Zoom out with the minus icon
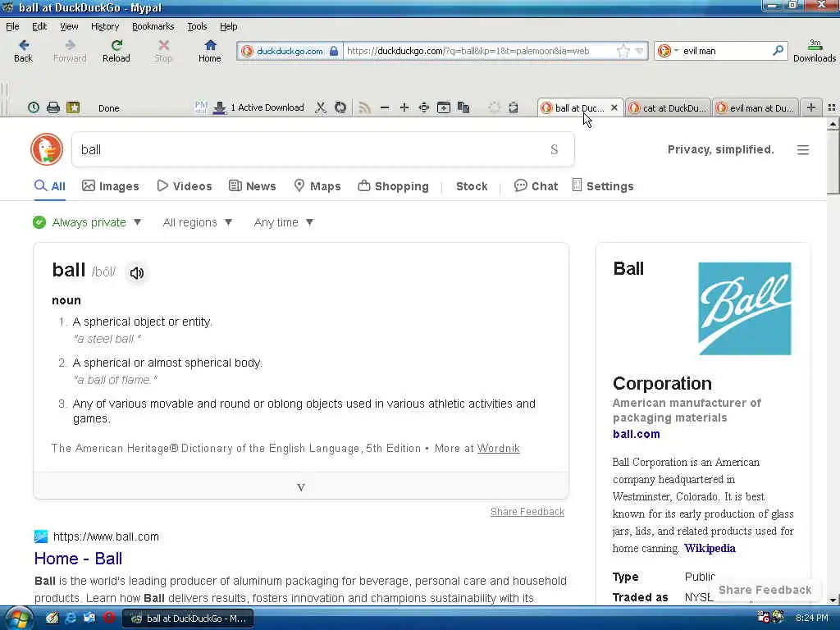Viewport: 840px width, 630px height. 384,107
